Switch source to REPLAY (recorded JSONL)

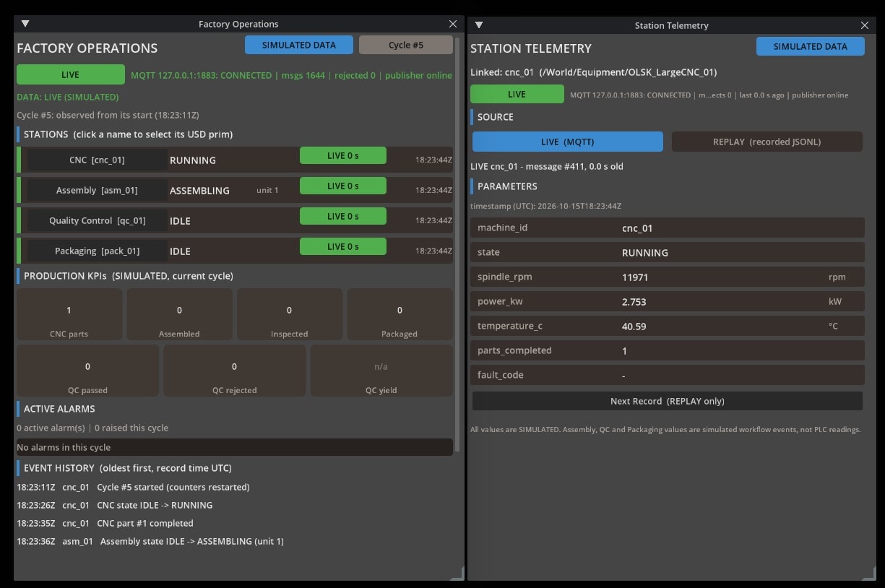coord(767,142)
